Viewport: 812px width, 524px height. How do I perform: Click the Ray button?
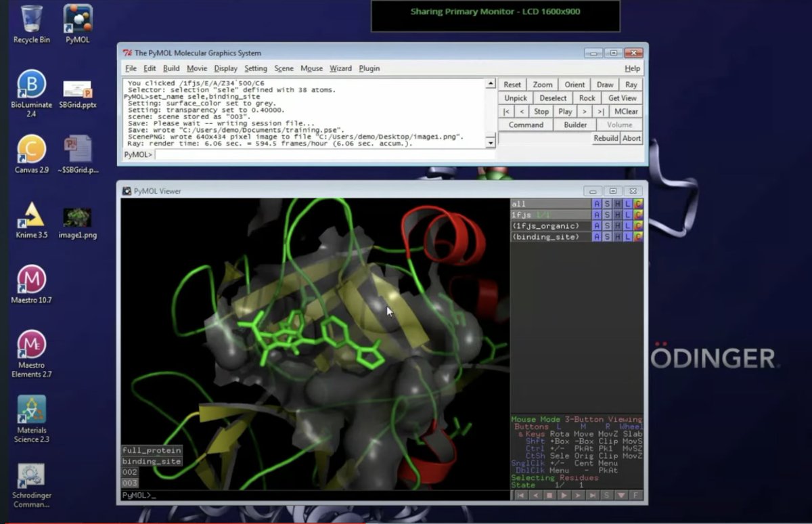(x=631, y=85)
